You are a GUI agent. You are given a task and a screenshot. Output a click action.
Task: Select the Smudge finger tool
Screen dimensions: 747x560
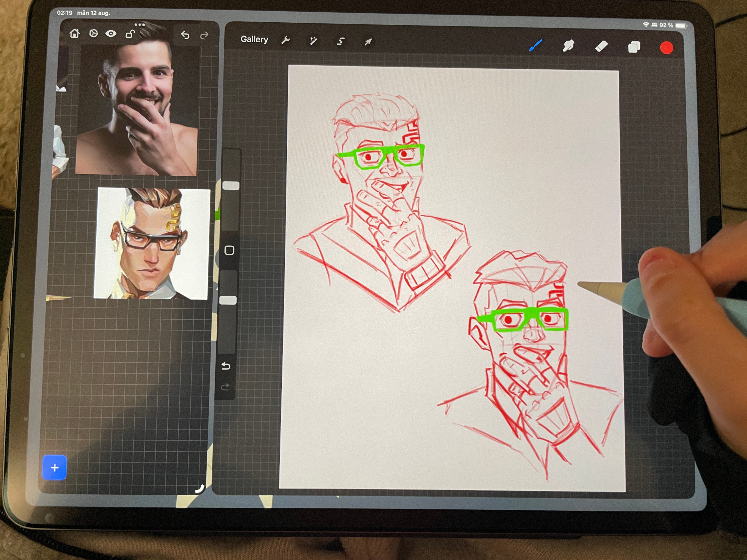tap(568, 46)
